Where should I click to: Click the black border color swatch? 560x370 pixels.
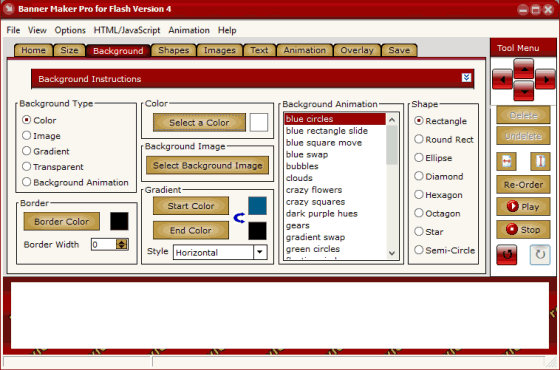[119, 221]
